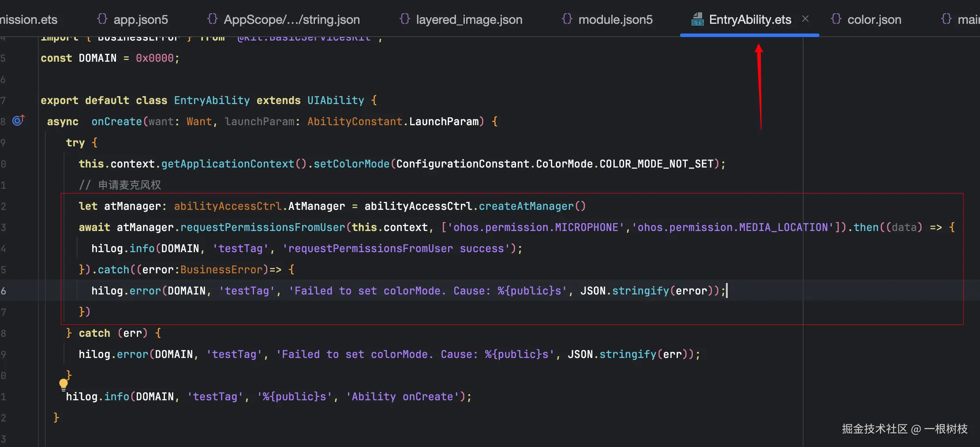This screenshot has width=980, height=447.
Task: Open the AppScope/.../string.json tab
Action: 284,19
